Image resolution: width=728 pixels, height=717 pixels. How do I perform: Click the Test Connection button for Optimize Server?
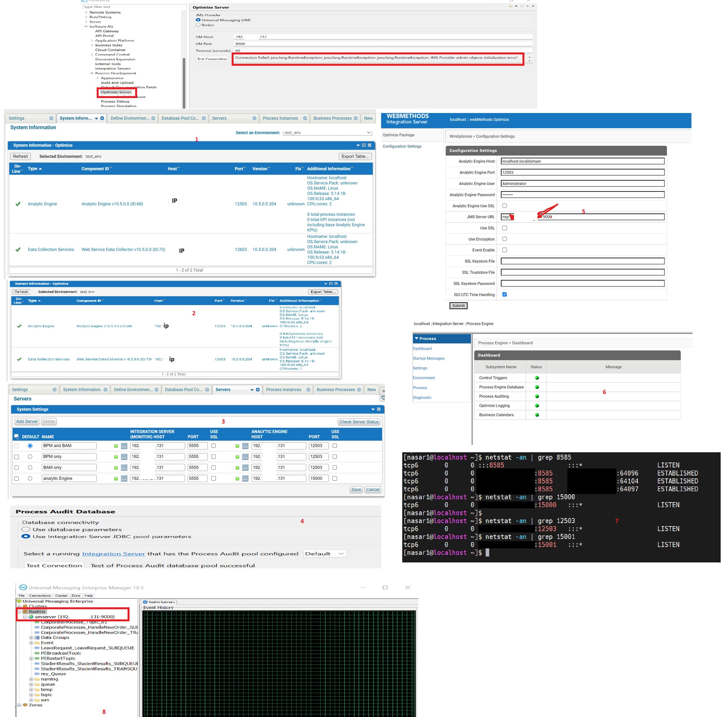pos(212,59)
